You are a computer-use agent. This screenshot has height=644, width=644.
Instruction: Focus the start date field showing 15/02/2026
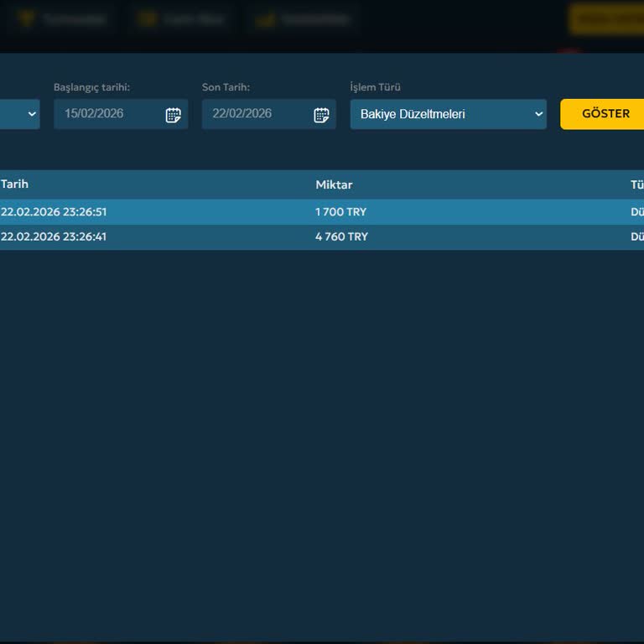pos(109,114)
